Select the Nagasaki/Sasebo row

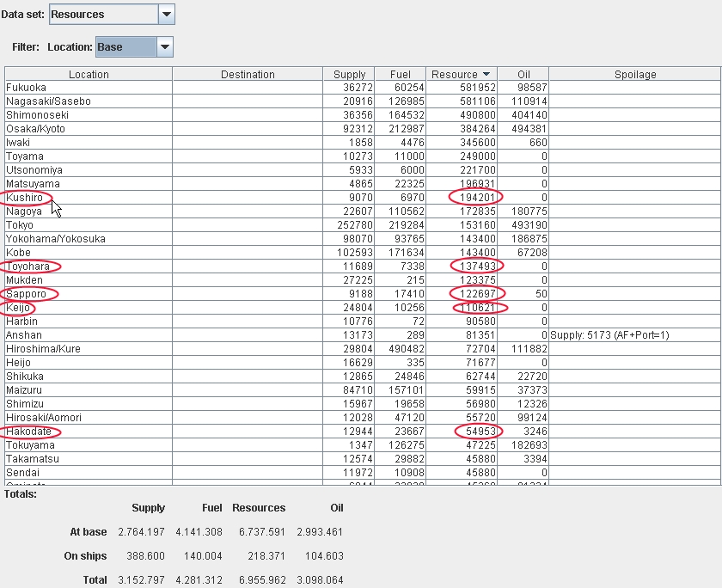[x=363, y=101]
